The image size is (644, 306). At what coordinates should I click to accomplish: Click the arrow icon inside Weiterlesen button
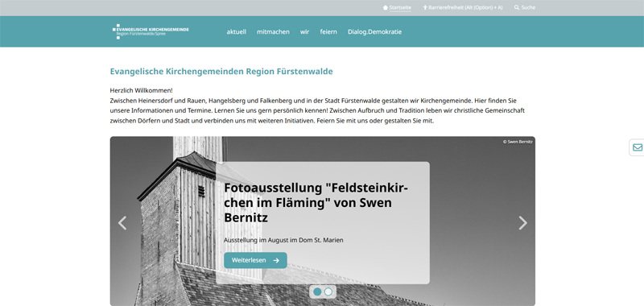(x=276, y=260)
